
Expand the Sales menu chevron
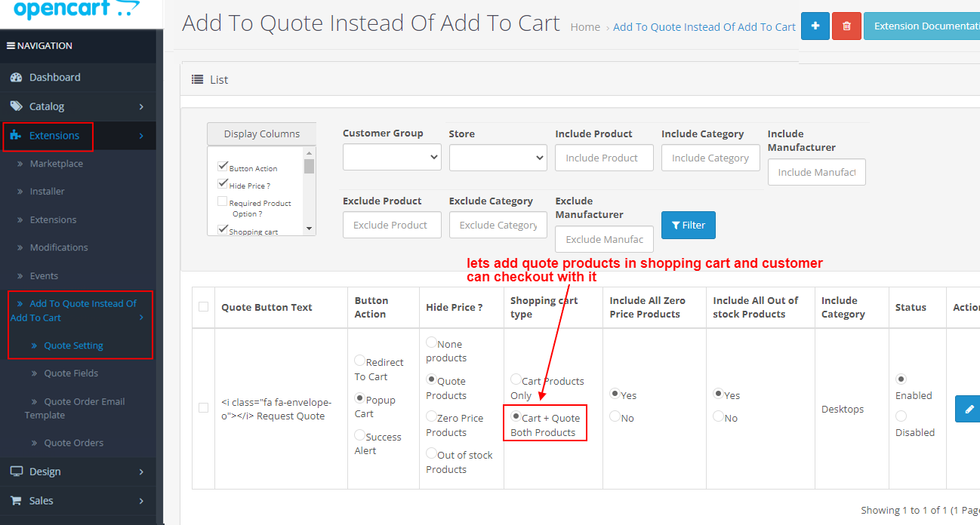141,501
